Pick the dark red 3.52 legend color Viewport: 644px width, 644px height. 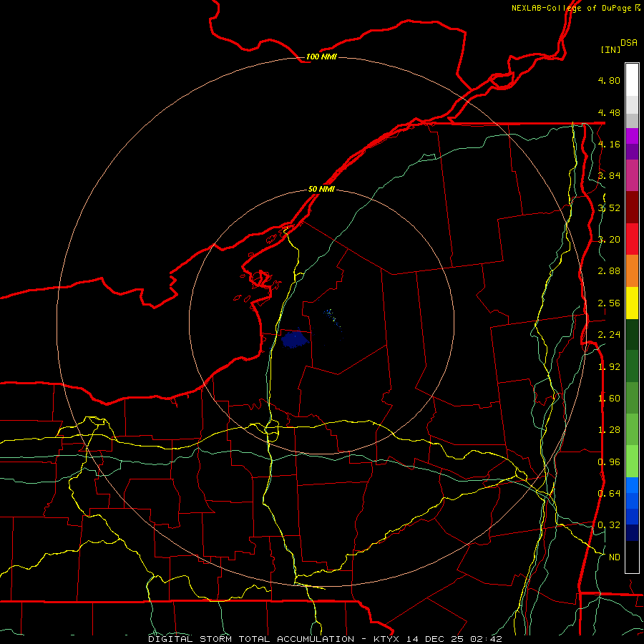(632, 207)
